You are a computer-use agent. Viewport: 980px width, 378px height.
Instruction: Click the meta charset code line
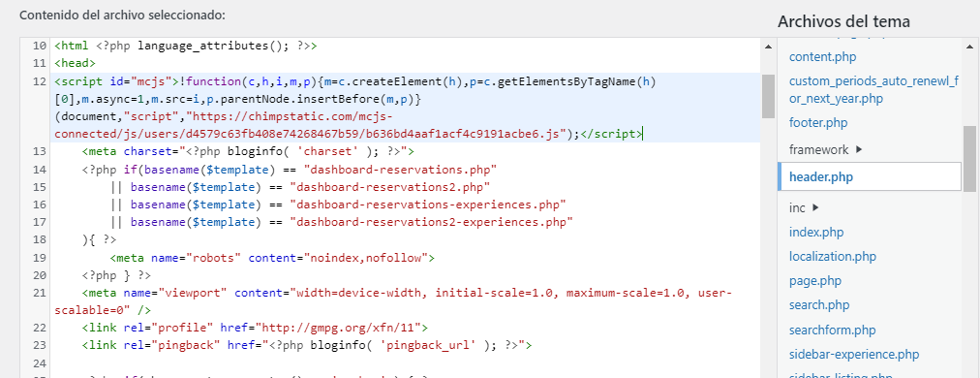click(x=248, y=151)
